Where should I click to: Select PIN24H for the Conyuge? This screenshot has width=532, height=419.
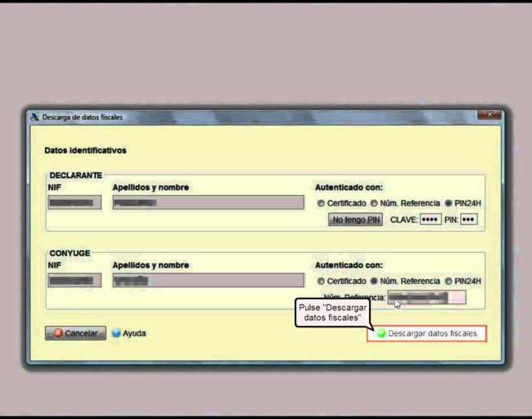[x=448, y=281]
